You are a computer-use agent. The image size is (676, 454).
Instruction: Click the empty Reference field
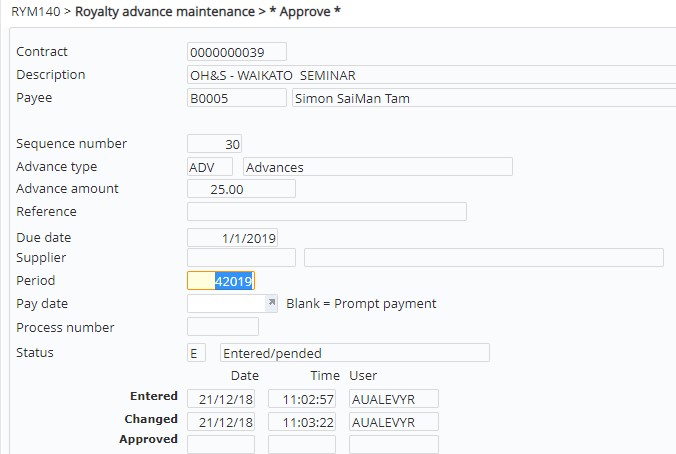327,212
